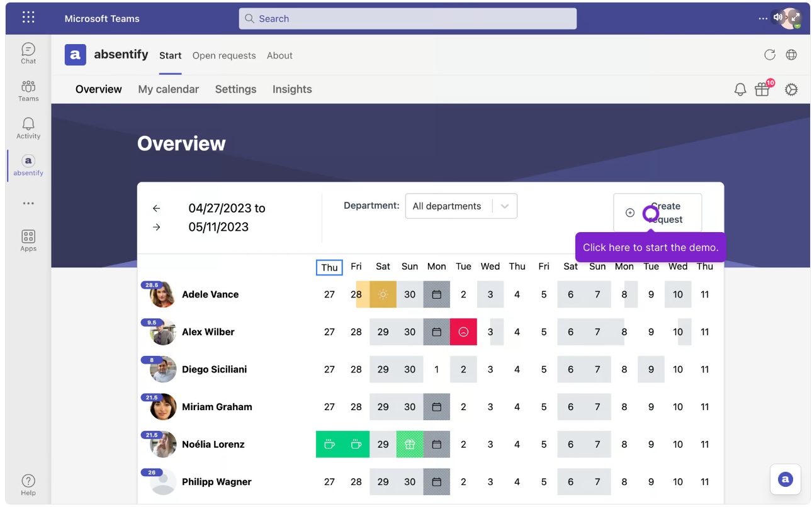Open the All departments dropdown
This screenshot has height=507, width=812.
click(461, 206)
